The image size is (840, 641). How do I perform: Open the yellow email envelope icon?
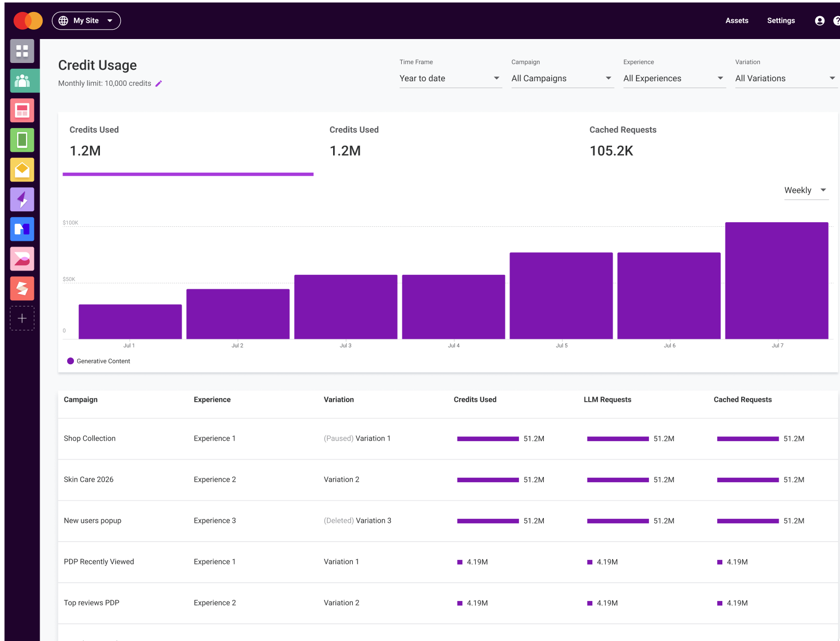tap(22, 170)
